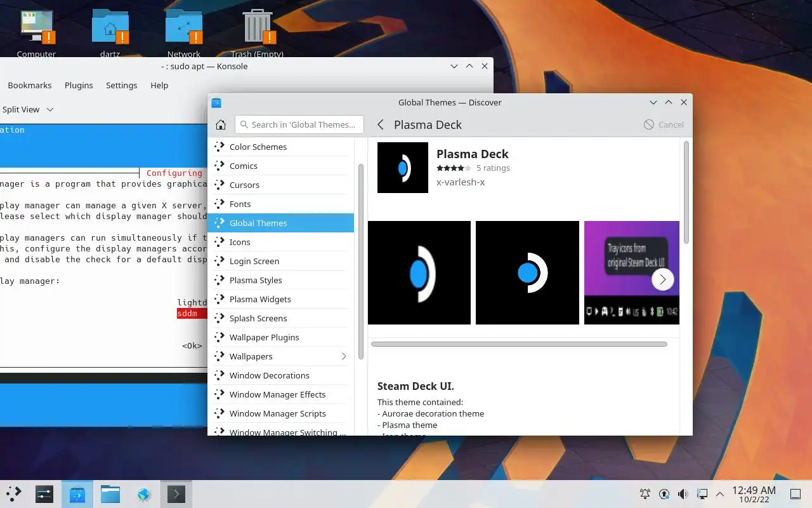Open Plugins menu in Konsole
Image resolution: width=812 pixels, height=508 pixels.
point(79,85)
